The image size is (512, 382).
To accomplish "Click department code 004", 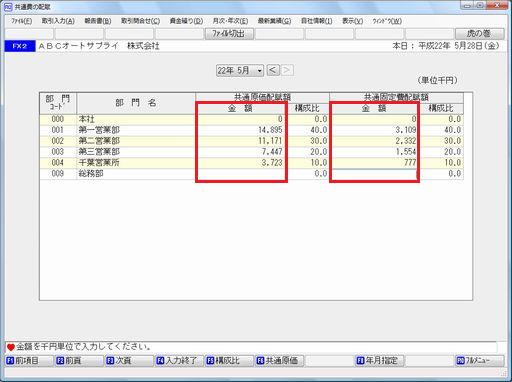I will 58,163.
